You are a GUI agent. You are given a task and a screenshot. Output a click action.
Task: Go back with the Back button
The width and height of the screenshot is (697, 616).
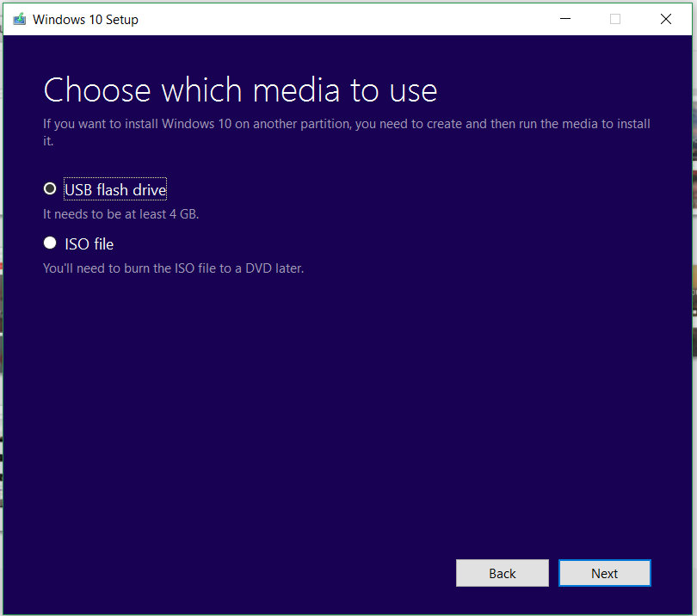coord(503,573)
